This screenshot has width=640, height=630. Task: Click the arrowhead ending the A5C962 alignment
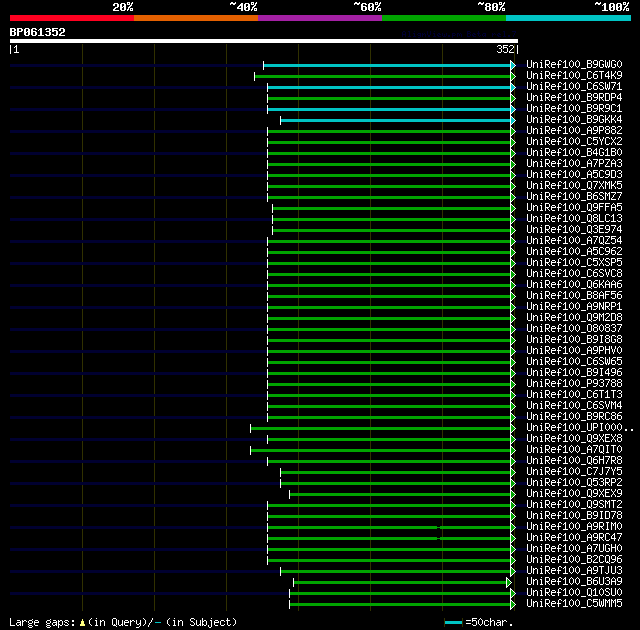pyautogui.click(x=513, y=253)
